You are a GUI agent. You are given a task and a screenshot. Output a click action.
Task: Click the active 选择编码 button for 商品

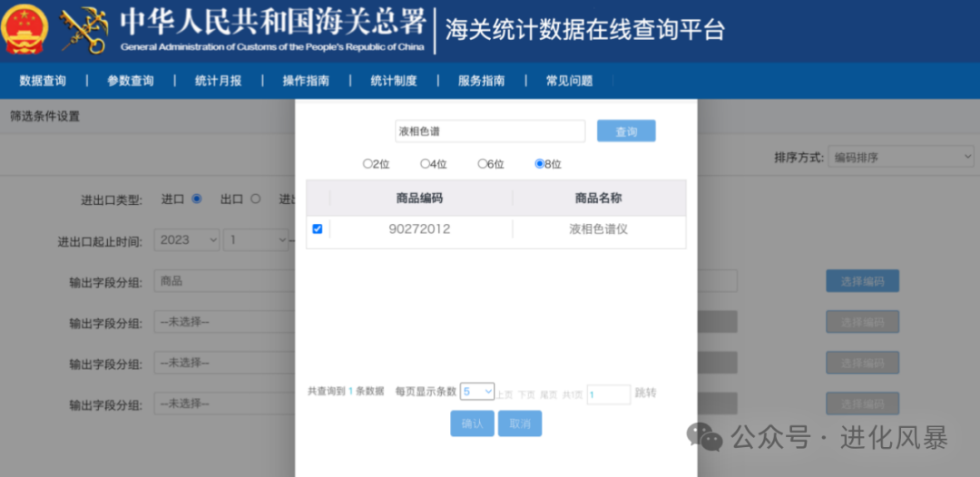pos(863,281)
